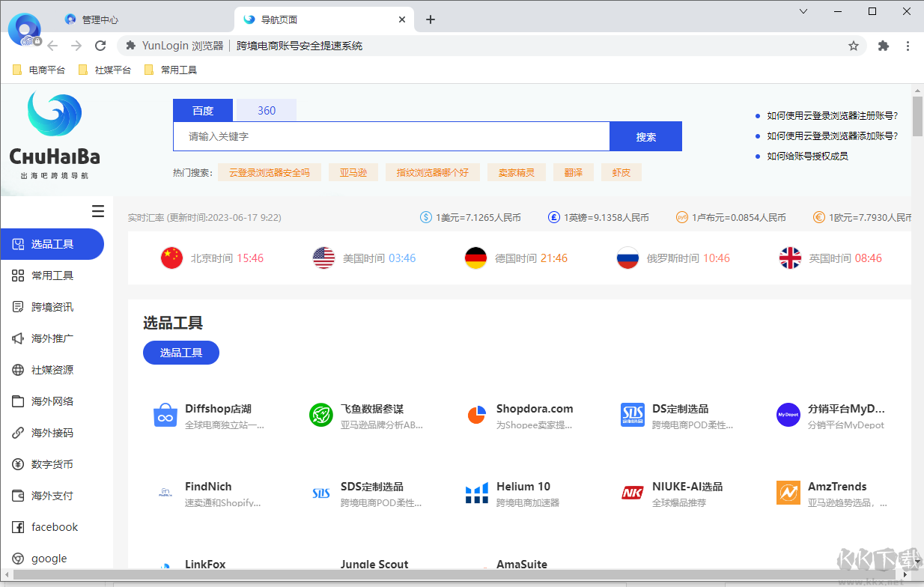Switch to the 管理中心 tab

click(x=100, y=19)
